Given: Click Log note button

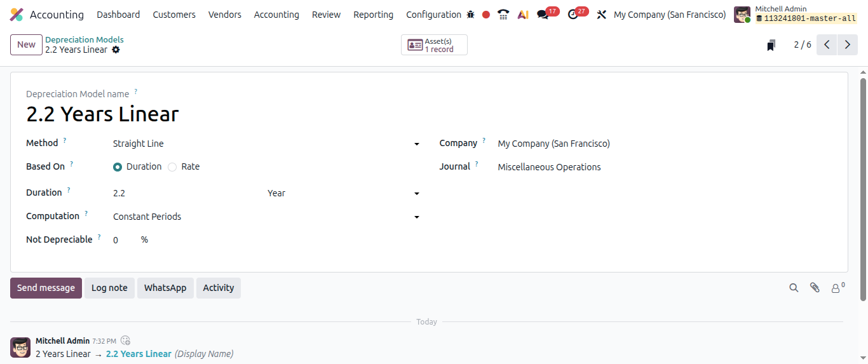Looking at the screenshot, I should [109, 288].
